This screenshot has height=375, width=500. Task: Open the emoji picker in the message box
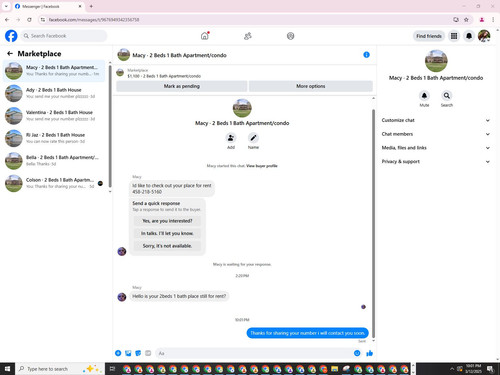pos(357,353)
